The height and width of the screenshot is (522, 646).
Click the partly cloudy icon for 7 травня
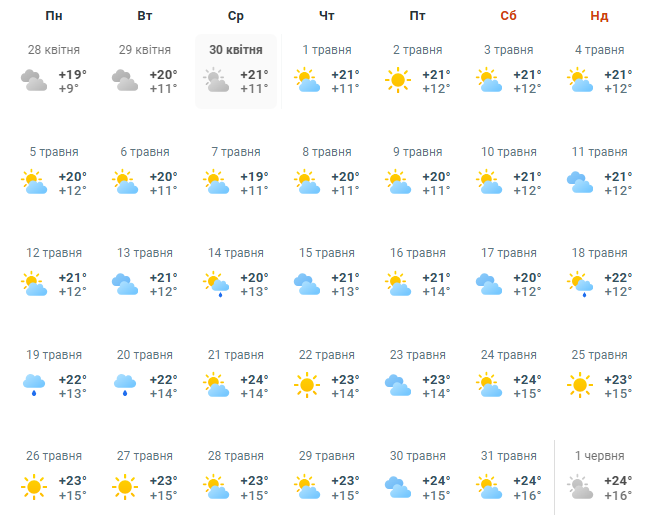[216, 182]
